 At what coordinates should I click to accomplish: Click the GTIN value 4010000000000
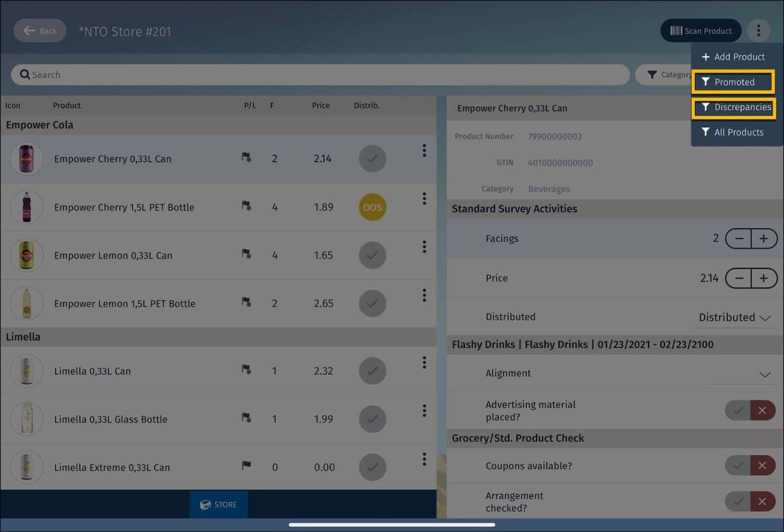pyautogui.click(x=560, y=163)
